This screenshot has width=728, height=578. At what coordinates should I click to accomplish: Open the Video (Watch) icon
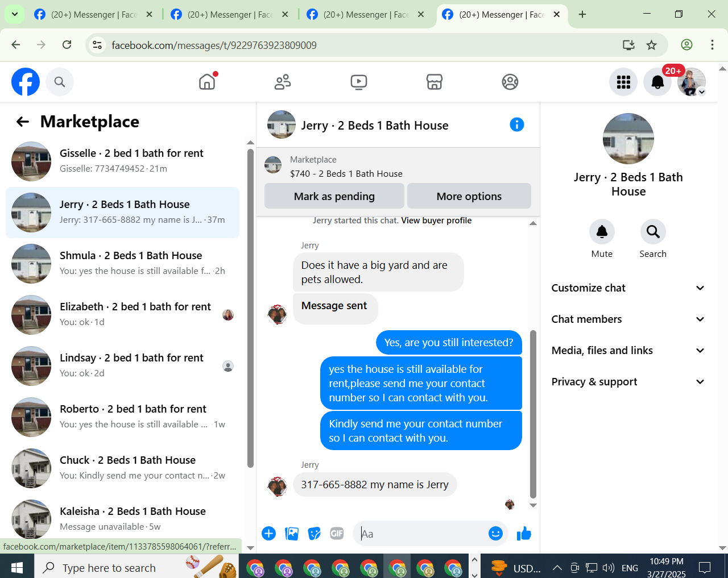click(x=359, y=82)
